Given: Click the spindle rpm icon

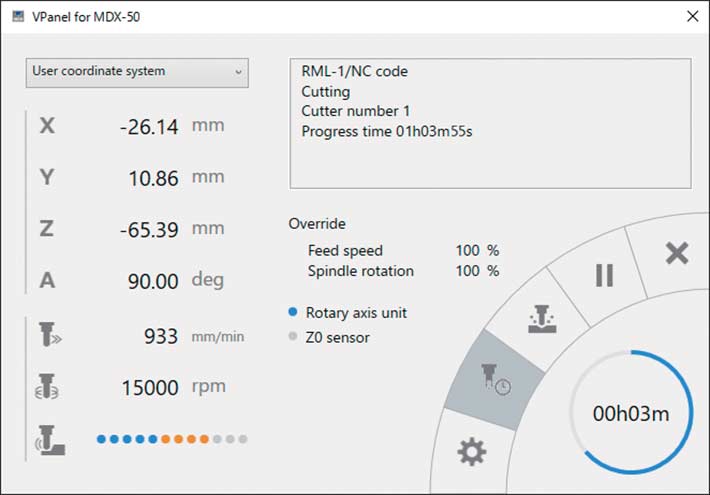Looking at the screenshot, I should tap(48, 387).
